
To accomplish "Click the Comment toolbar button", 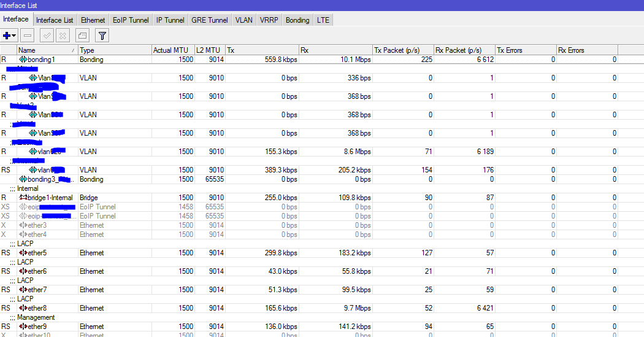I will coord(83,36).
